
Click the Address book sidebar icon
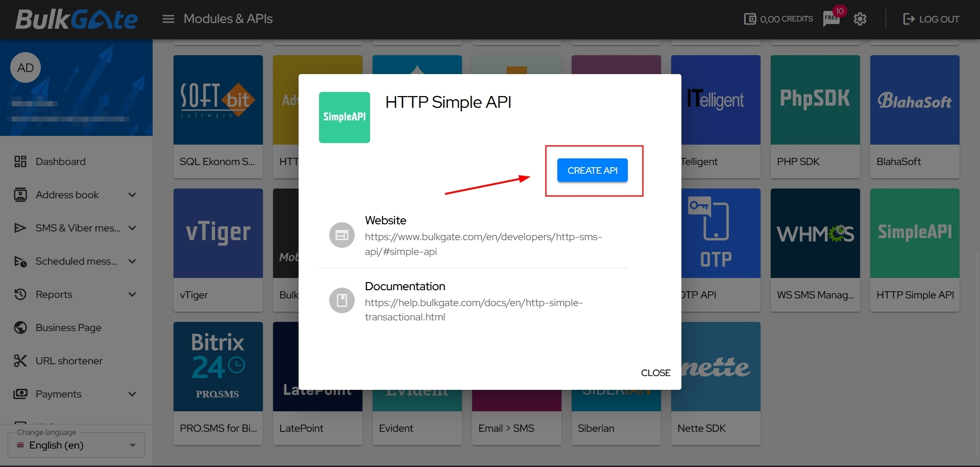click(20, 195)
